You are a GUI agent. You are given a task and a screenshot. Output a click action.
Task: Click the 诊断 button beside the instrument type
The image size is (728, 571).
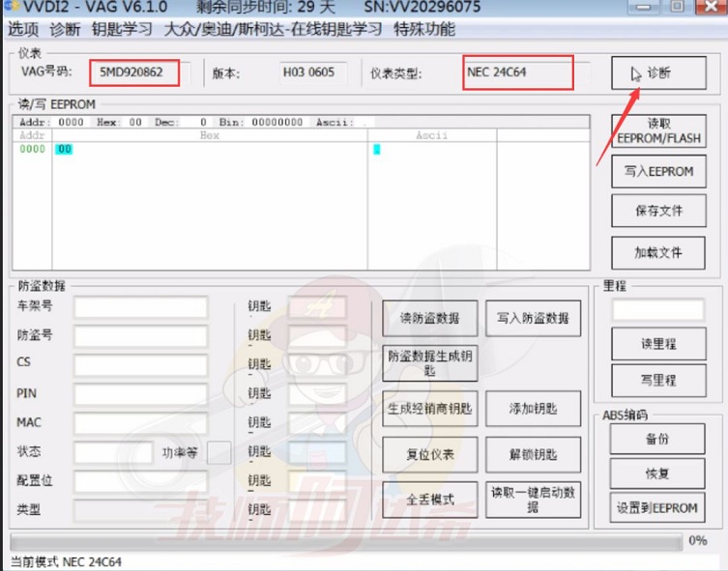coord(658,73)
